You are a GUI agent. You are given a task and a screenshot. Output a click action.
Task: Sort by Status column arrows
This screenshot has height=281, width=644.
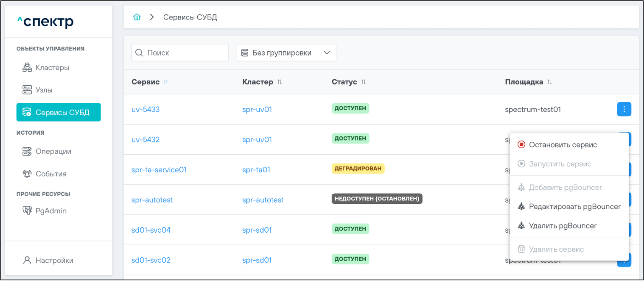tap(364, 82)
